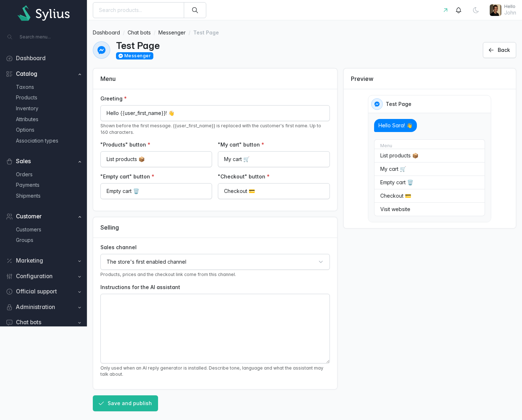The height and width of the screenshot is (420, 522).
Task: Open Orders in the sidebar
Action: [x=24, y=174]
